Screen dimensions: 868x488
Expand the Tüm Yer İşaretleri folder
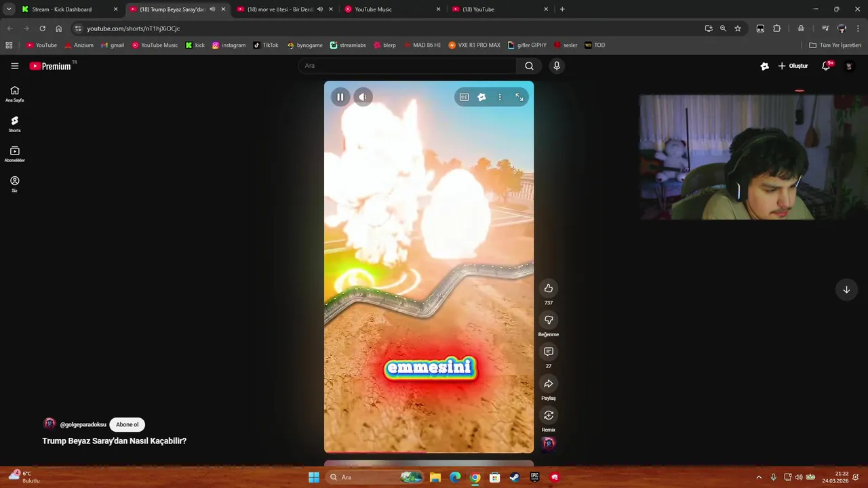[x=835, y=45]
